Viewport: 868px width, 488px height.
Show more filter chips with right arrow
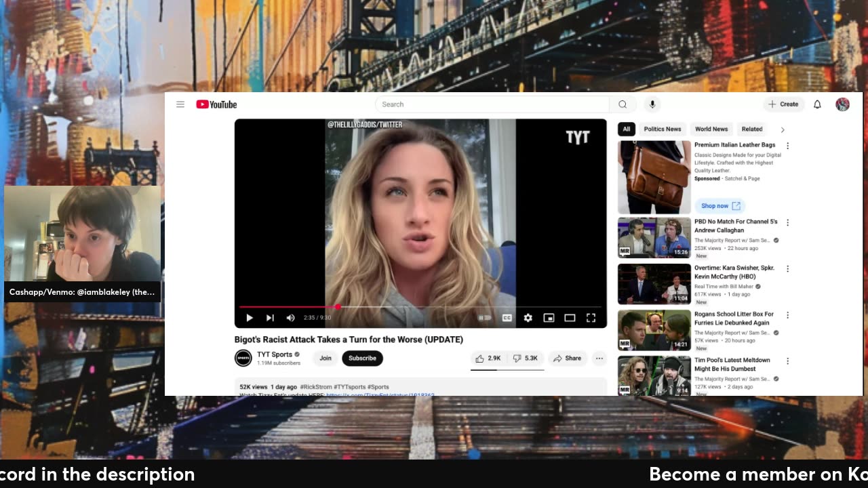point(783,129)
